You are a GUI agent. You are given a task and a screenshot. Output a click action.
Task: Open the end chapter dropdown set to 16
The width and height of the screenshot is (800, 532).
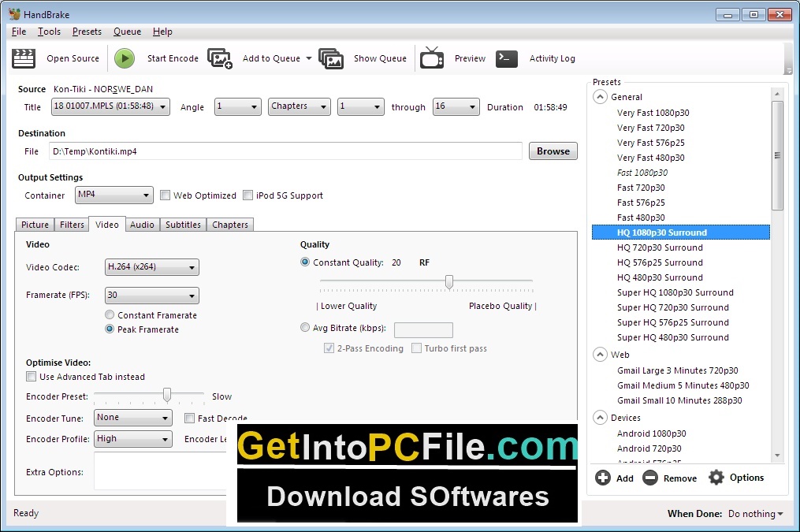[456, 106]
